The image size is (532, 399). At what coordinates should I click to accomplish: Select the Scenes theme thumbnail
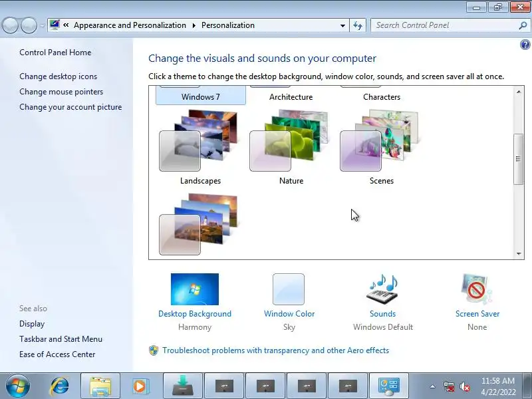[x=380, y=140]
